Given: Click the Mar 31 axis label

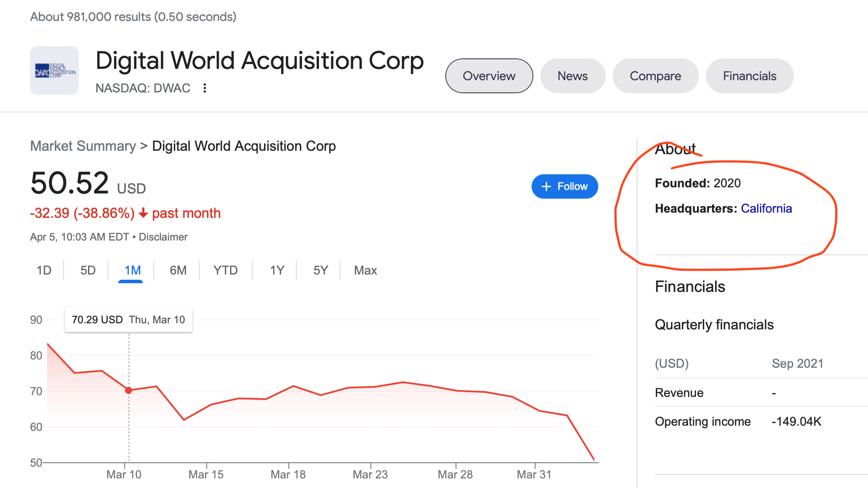Looking at the screenshot, I should click(x=534, y=474).
